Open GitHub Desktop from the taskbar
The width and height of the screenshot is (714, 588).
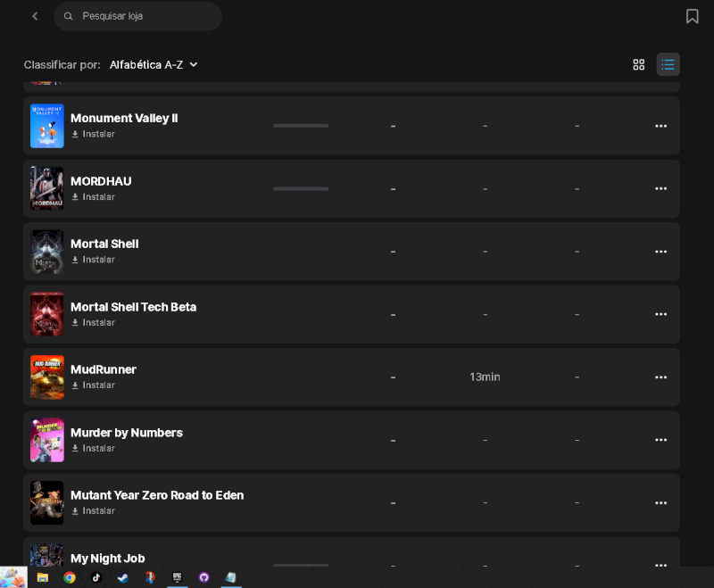[x=204, y=577]
